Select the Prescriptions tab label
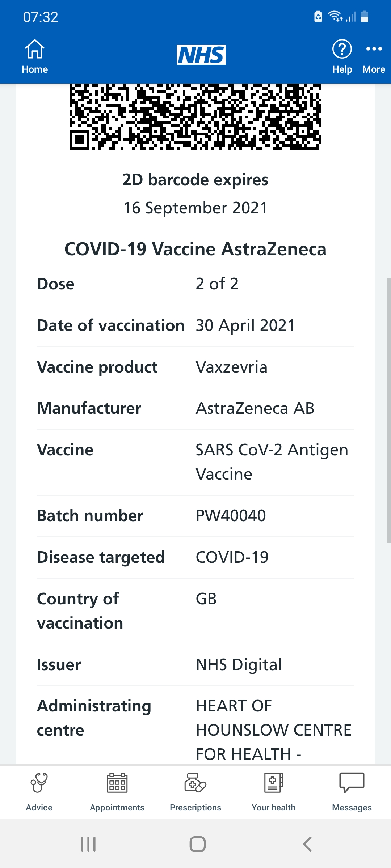 point(195,808)
